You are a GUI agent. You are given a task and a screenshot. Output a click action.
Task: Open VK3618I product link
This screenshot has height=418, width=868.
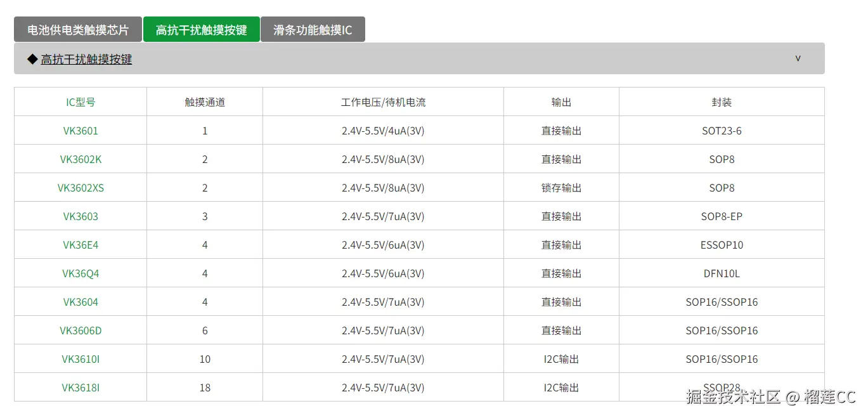(81, 388)
